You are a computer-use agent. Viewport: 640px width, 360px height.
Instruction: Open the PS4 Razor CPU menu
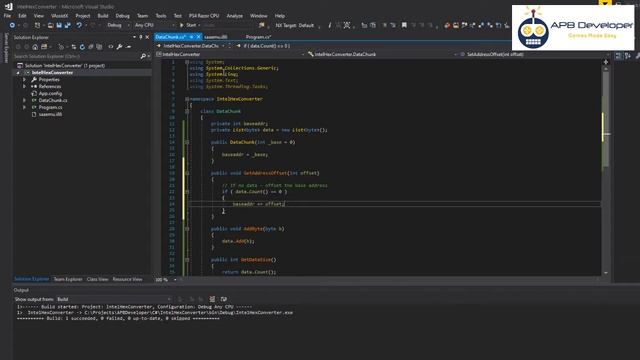(x=204, y=16)
